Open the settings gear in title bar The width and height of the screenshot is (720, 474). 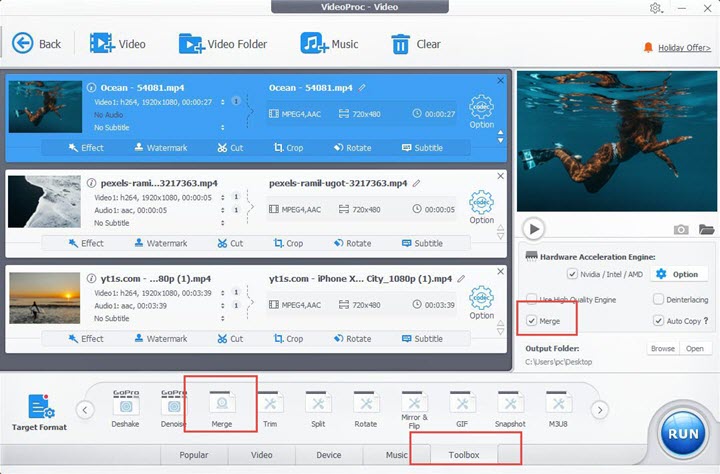655,8
